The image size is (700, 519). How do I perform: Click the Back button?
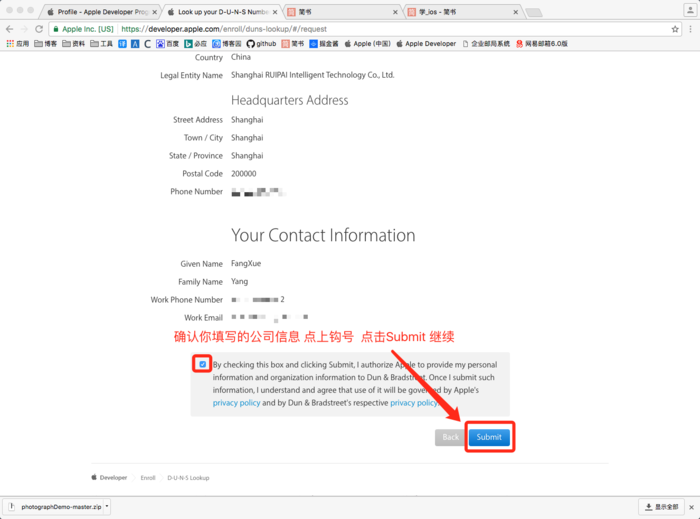click(x=450, y=437)
